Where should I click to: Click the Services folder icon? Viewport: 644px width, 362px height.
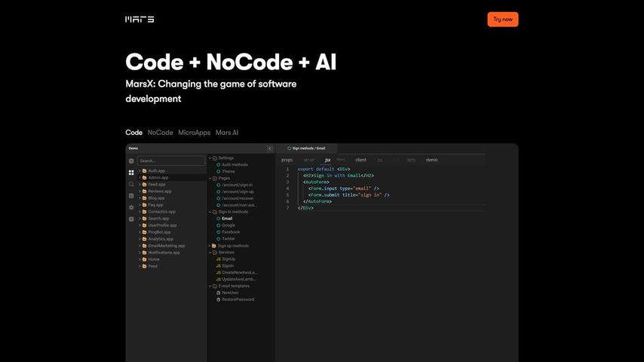215,253
